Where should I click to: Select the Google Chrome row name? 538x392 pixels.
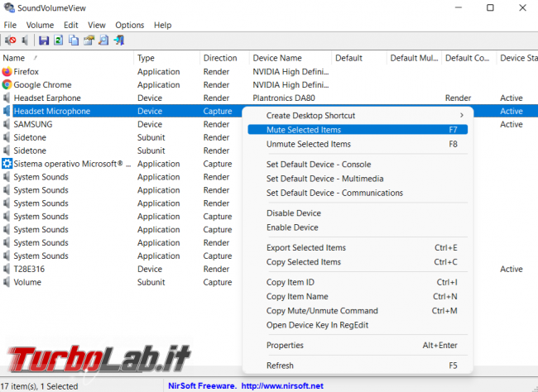[42, 84]
